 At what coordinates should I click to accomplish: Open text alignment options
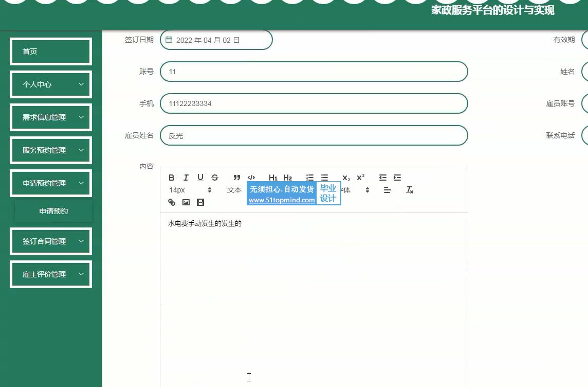(388, 190)
